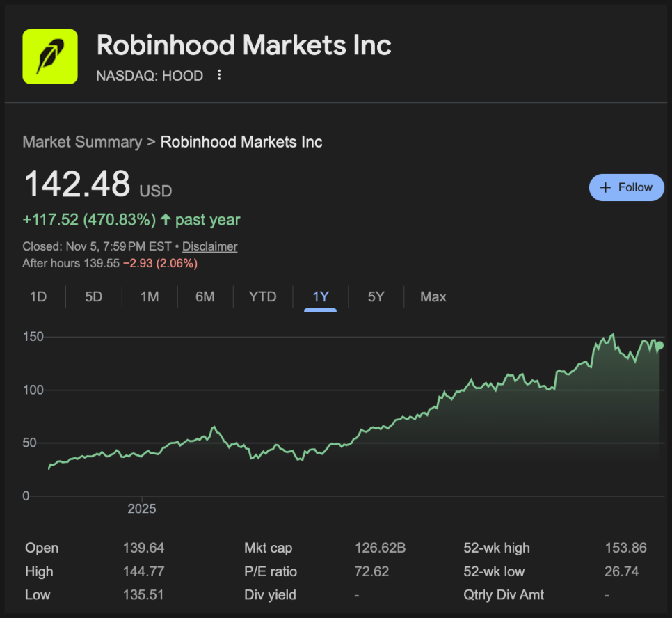This screenshot has height=618, width=672.
Task: Select the 6M chart range
Action: coord(205,297)
